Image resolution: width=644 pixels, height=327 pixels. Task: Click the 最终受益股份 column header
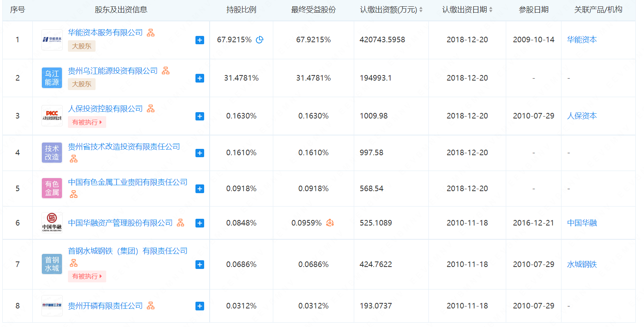(x=314, y=10)
